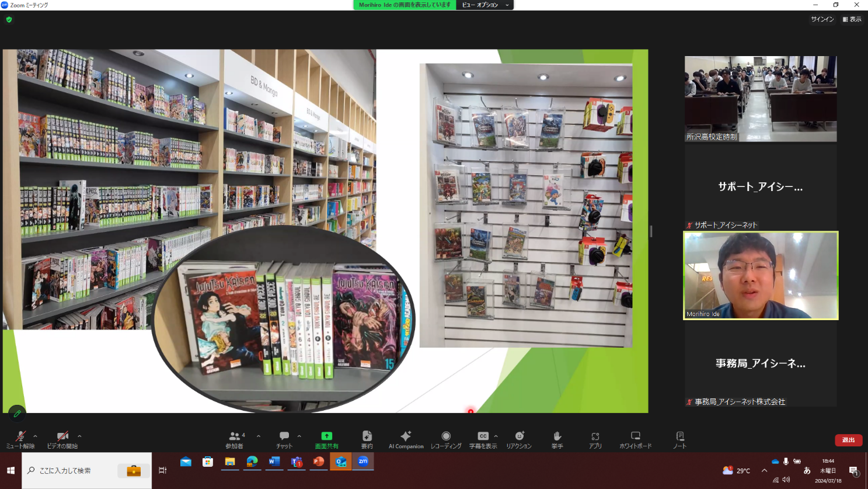Screen dimensions: 868x489
Task: Open the participants panel (参加者)
Action: click(x=235, y=440)
